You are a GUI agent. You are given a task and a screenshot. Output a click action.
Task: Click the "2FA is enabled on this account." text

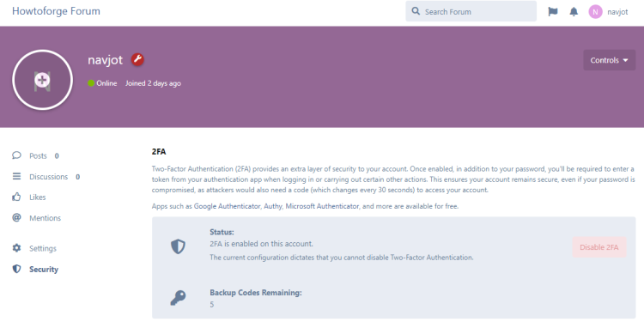coord(261,244)
